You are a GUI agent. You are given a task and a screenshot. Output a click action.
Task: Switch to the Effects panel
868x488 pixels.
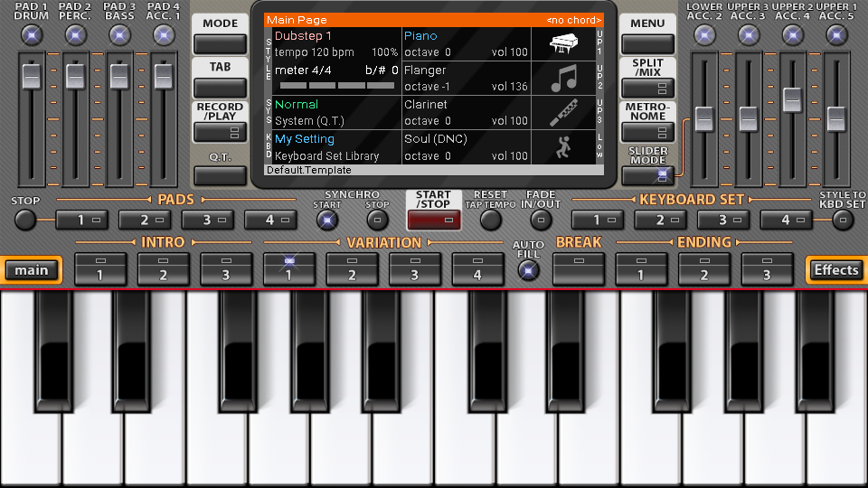pos(835,270)
